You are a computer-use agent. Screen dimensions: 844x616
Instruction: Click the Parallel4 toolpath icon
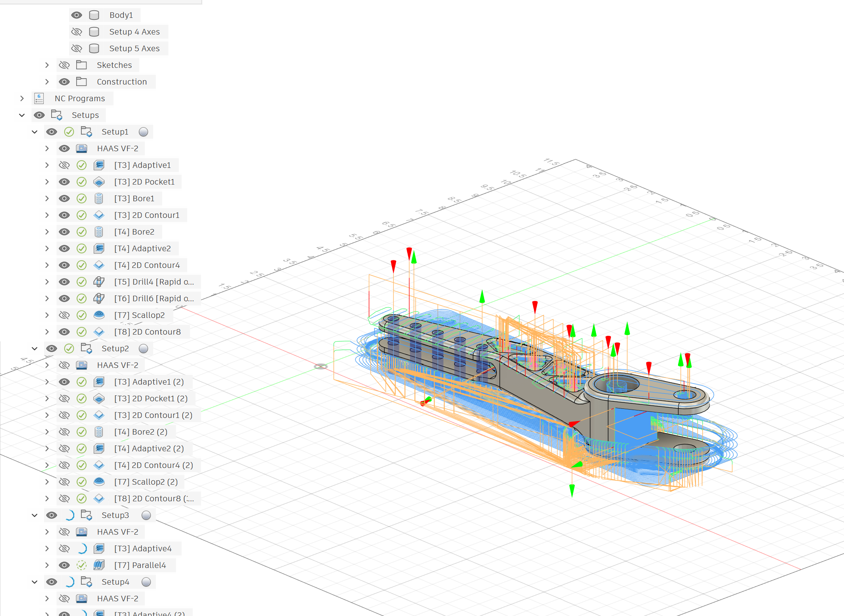point(99,565)
